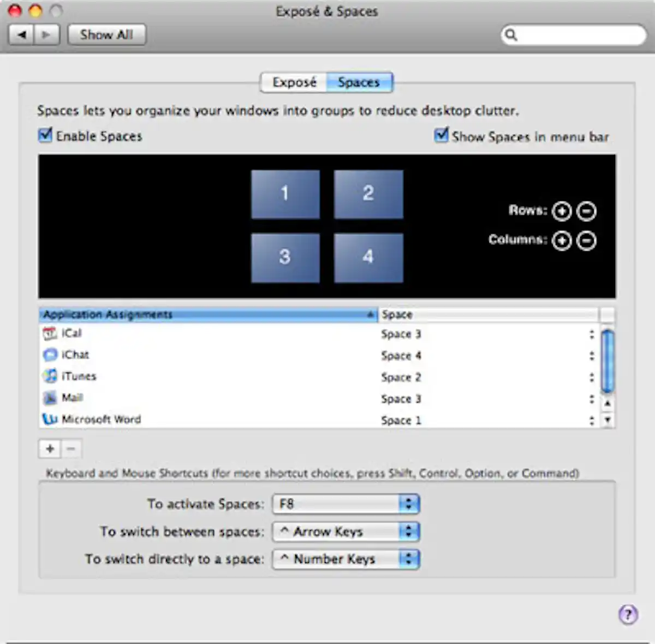Select the iTunes application icon
Viewport: 655px width, 644px height.
coord(50,376)
